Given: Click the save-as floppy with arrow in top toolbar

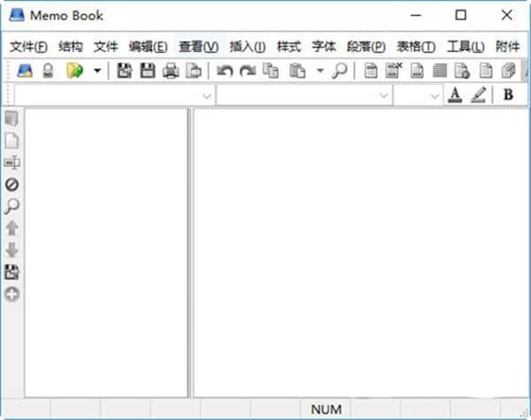Looking at the screenshot, I should coord(124,71).
